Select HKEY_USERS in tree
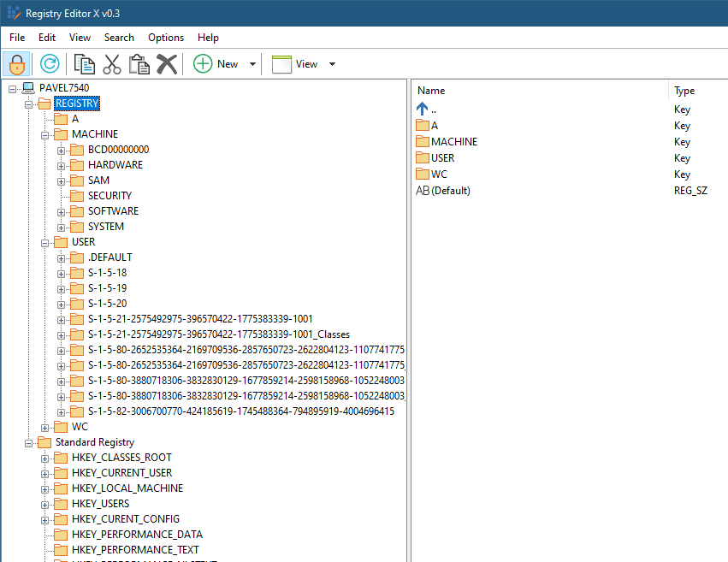The image size is (728, 562). click(100, 504)
